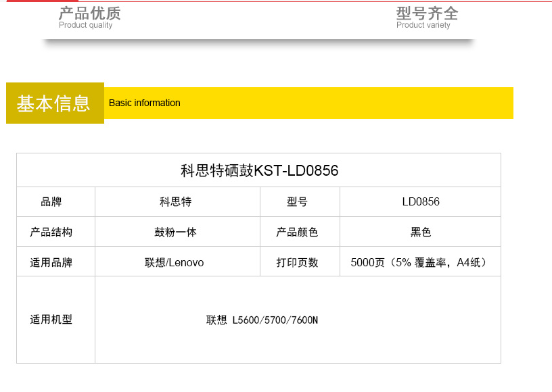The image size is (552, 392).
Task: Click the 'Product quality' subtitle
Action: 85,25
